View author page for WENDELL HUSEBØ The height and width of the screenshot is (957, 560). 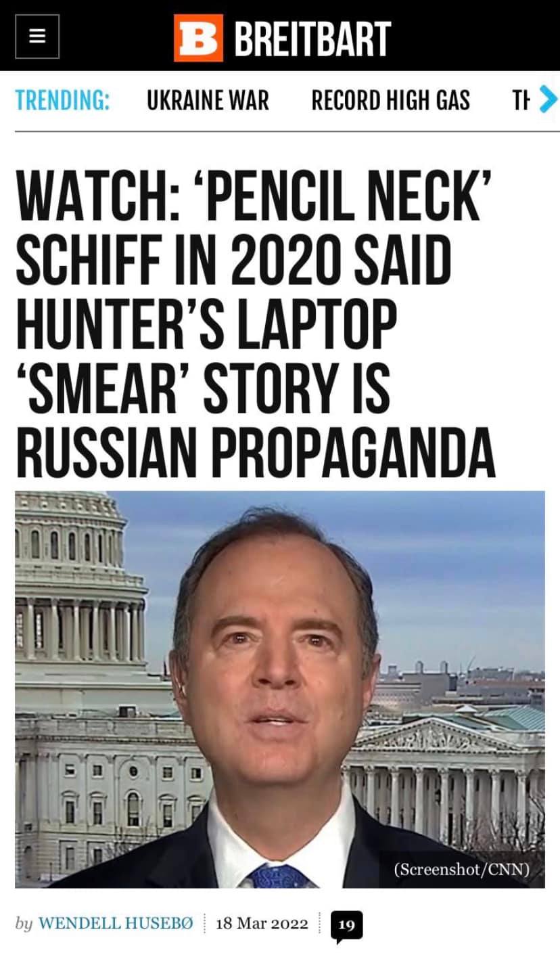(116, 924)
